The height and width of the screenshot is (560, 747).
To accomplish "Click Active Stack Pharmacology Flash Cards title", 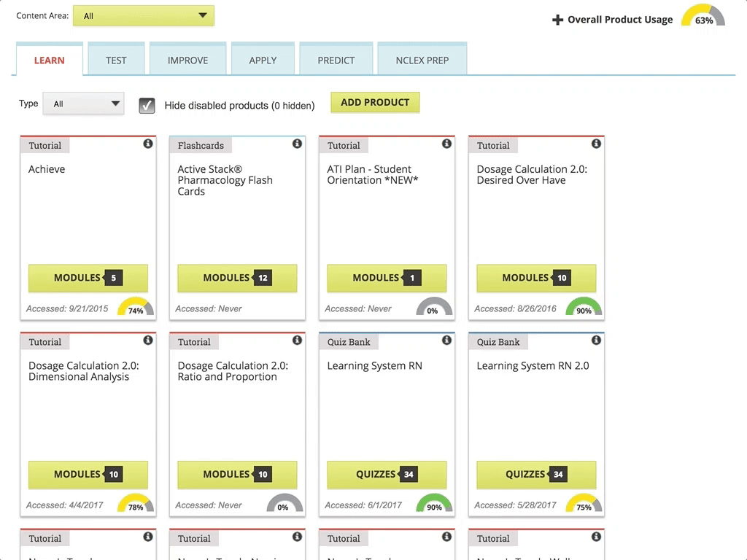I will (225, 180).
